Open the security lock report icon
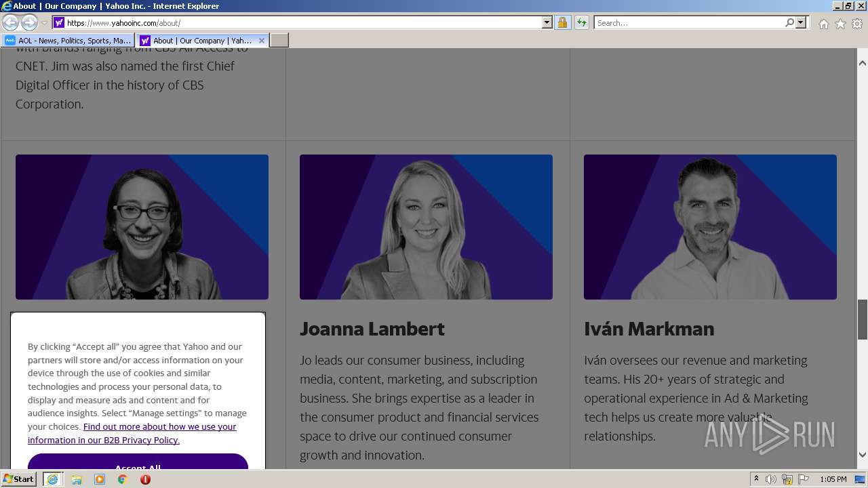 562,22
